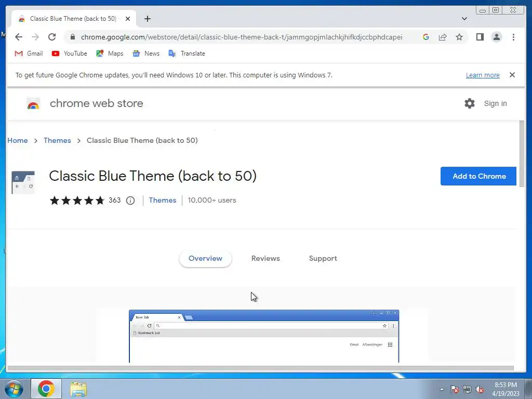The height and width of the screenshot is (399, 532).
Task: Open the Windows Start button
Action: tap(14, 389)
